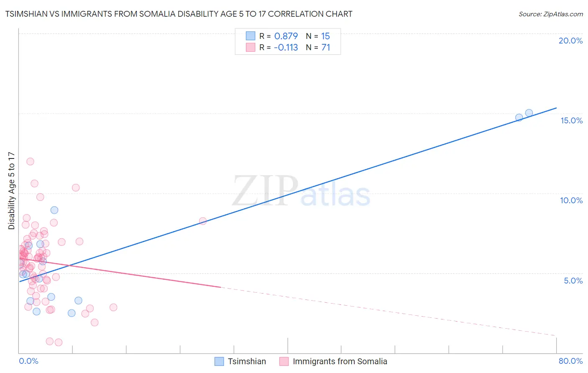Click the N = 71 value in legend

click(x=318, y=47)
